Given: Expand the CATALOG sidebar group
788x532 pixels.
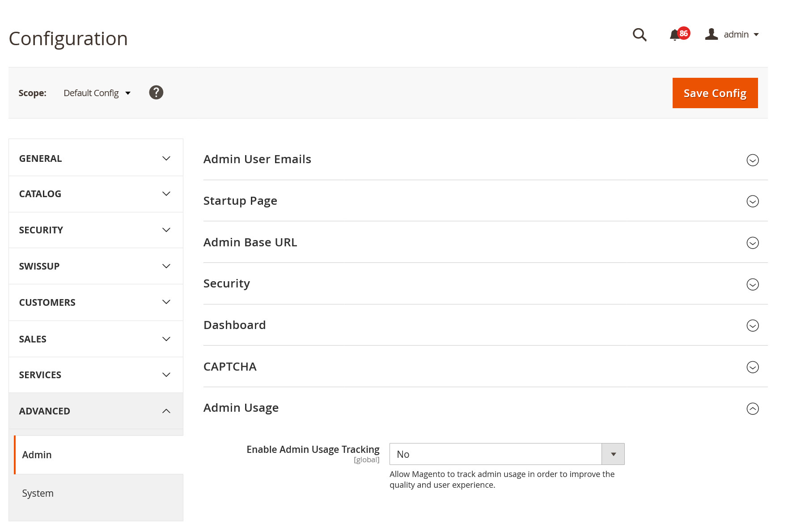Looking at the screenshot, I should (96, 194).
